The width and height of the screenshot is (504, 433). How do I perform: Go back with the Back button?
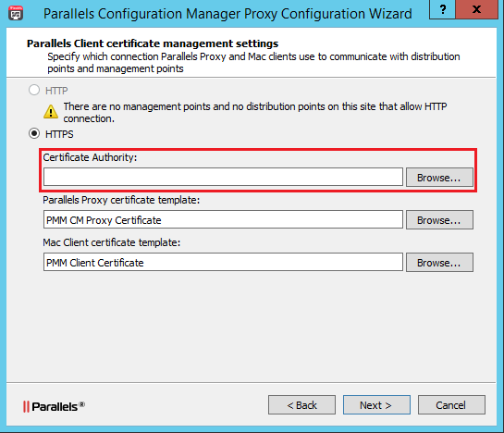tap(301, 405)
